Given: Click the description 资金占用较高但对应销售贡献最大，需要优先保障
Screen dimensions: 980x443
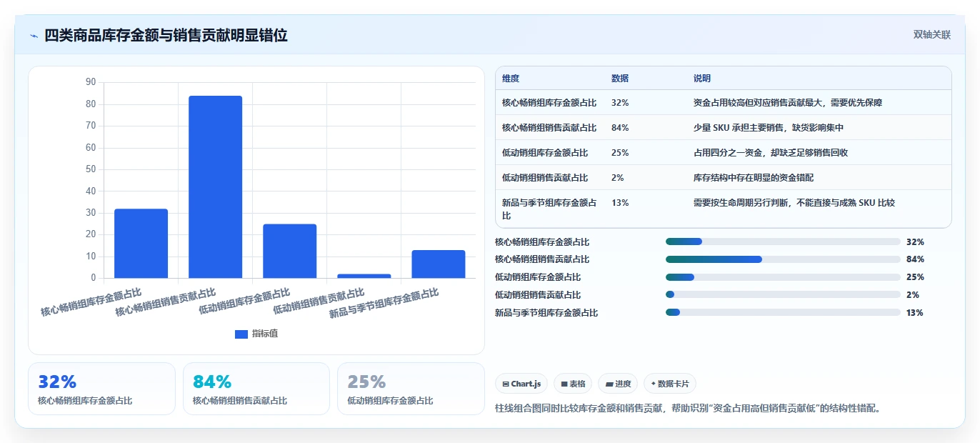Looking at the screenshot, I should tap(788, 103).
